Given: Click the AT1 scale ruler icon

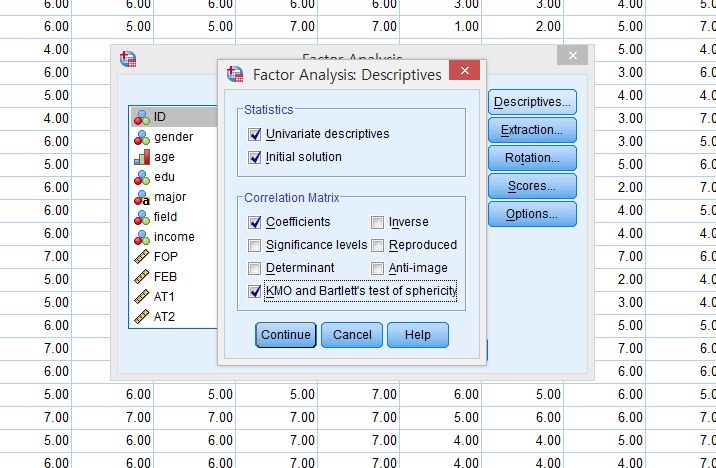Looking at the screenshot, I should coord(142,297).
